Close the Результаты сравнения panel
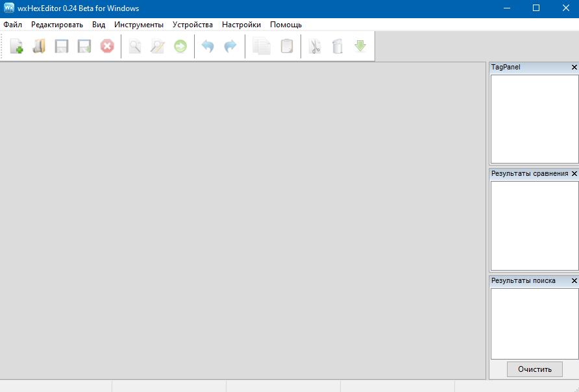This screenshot has width=579, height=392. point(574,173)
